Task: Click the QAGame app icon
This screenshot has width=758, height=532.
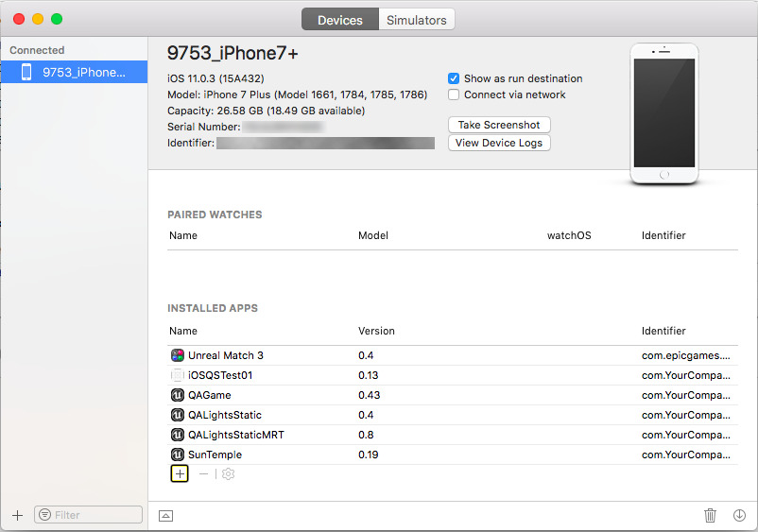Action: tap(178, 395)
